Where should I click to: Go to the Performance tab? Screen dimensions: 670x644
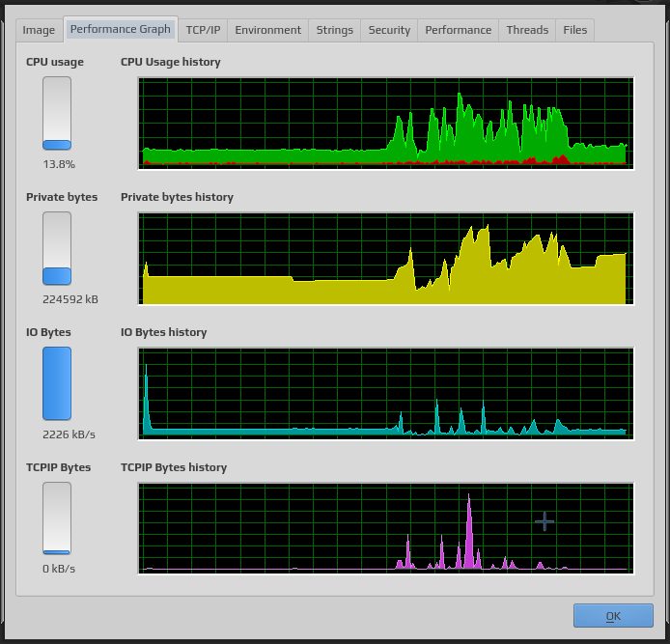(x=458, y=30)
